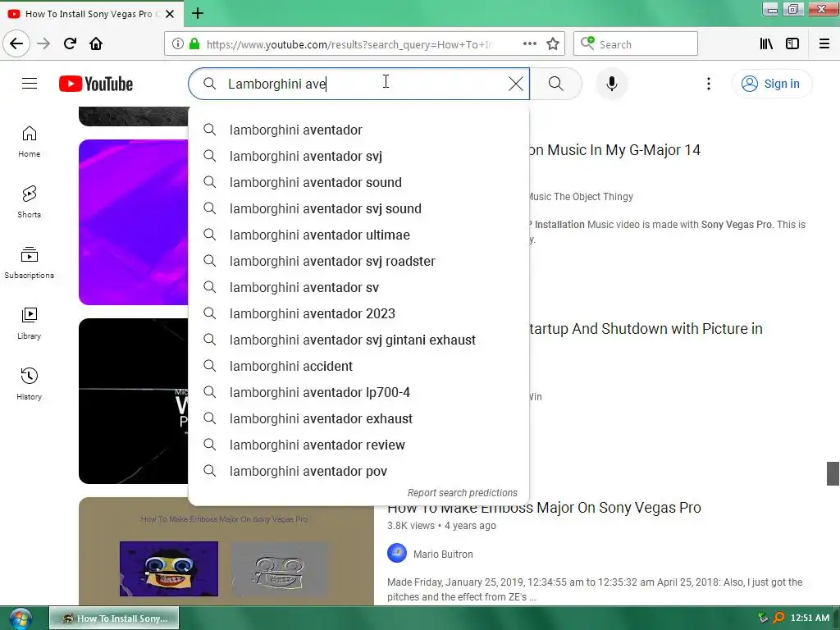Screen dimensions: 840x630
Task: Select suggestion lamborghini aventador ultimae
Action: click(358, 235)
